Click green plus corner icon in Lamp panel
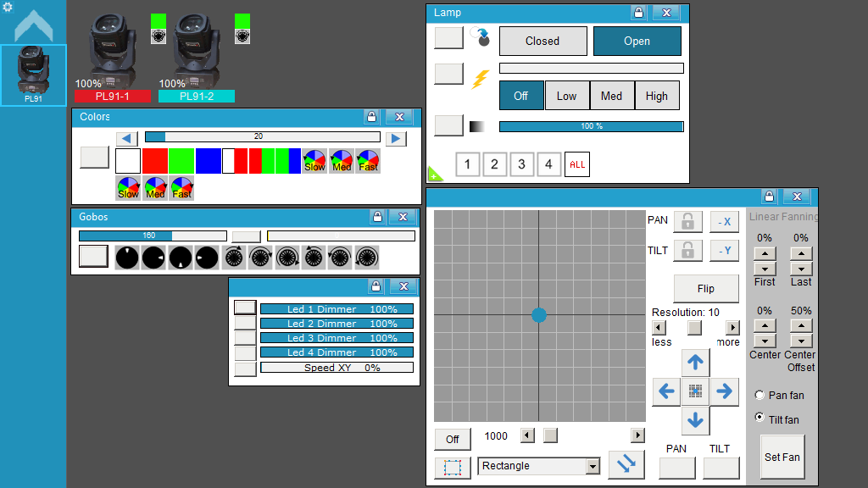Viewport: 868px width, 488px height. point(435,174)
